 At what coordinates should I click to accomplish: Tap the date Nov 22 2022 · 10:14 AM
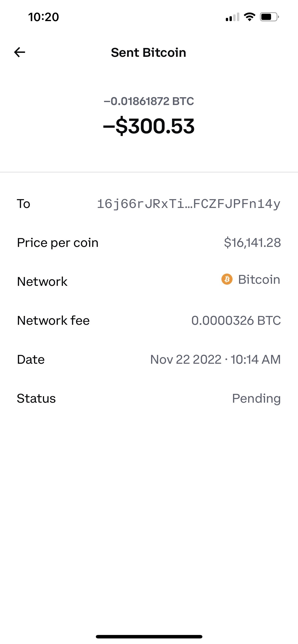(215, 360)
